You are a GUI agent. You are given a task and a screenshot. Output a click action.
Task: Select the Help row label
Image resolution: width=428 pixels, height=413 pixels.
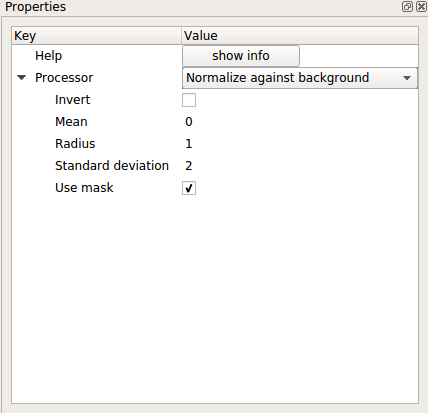pos(49,56)
